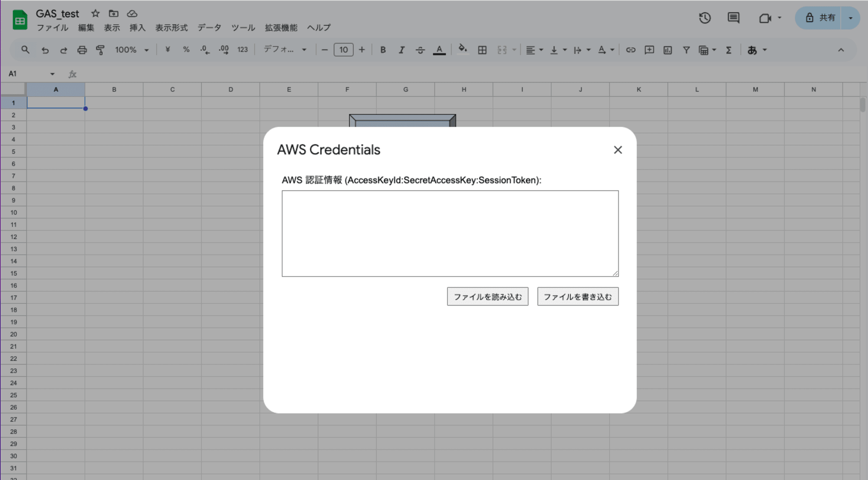Increase the font size
868x480 pixels.
(362, 50)
